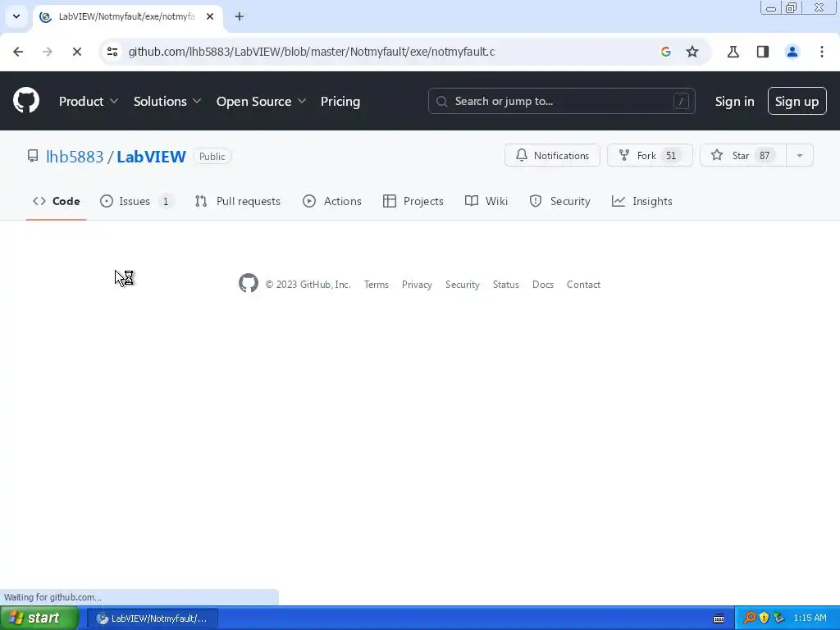Expand the Product menu
840x630 pixels.
89,101
